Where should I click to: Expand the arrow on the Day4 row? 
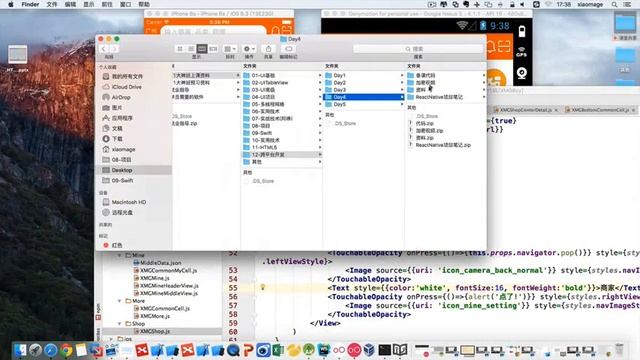tap(402, 97)
